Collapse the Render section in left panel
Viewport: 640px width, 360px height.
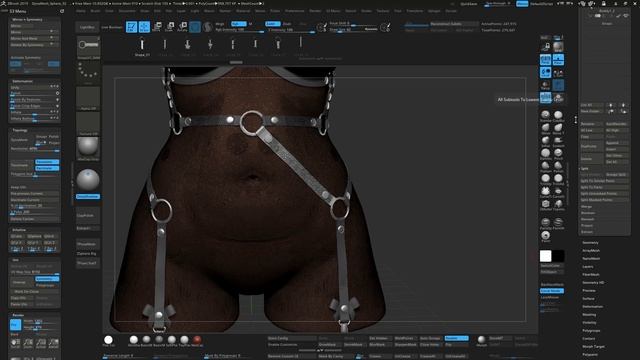pyautogui.click(x=18, y=315)
